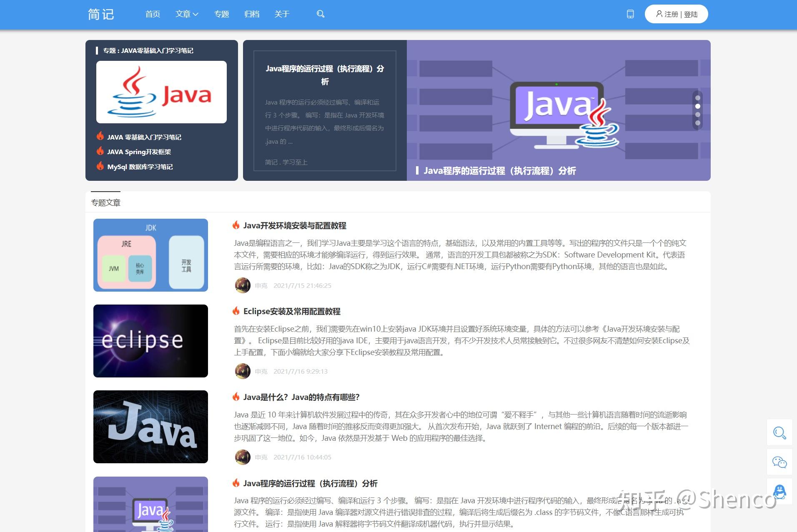Click flame icon beside list title Java程序的运行过程
Screen dimensions: 797x532
236,483
